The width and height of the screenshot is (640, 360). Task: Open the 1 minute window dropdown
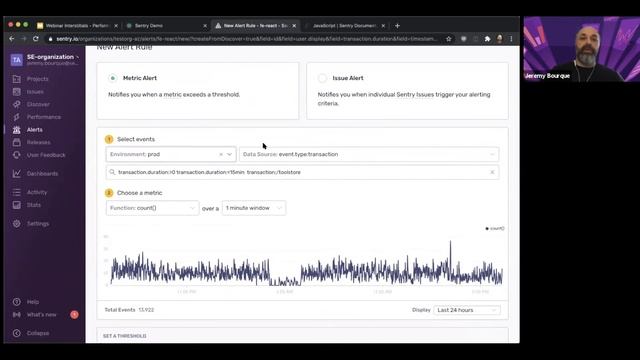tap(254, 208)
